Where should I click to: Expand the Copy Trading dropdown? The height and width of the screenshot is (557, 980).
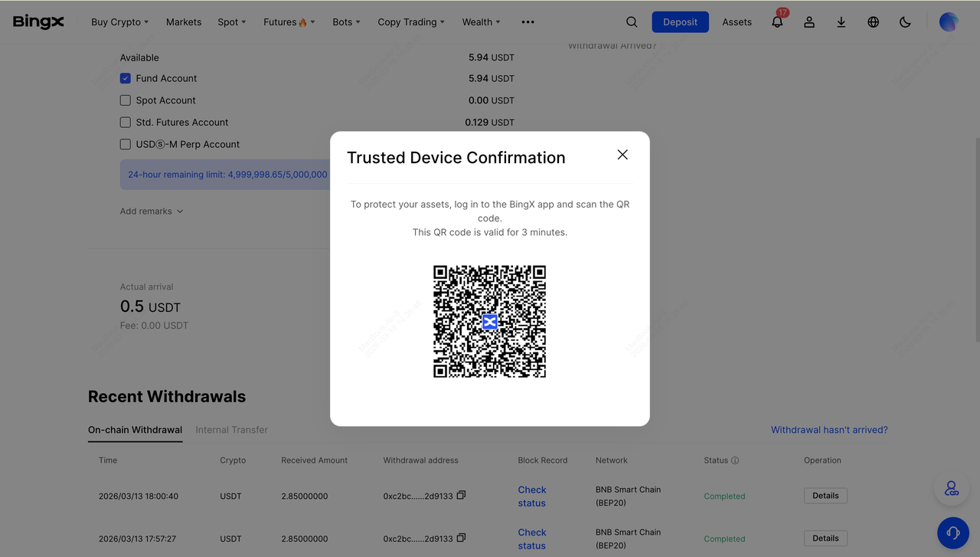(411, 22)
